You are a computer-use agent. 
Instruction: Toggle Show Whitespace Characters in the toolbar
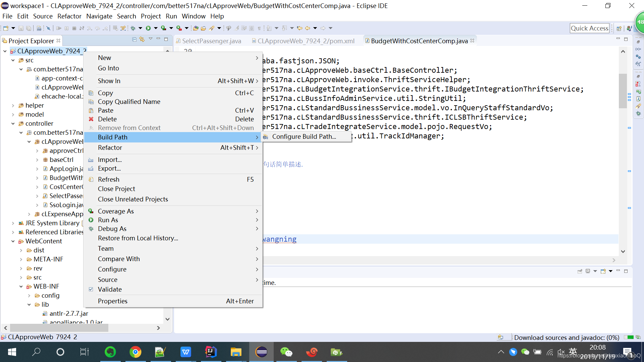click(259, 28)
